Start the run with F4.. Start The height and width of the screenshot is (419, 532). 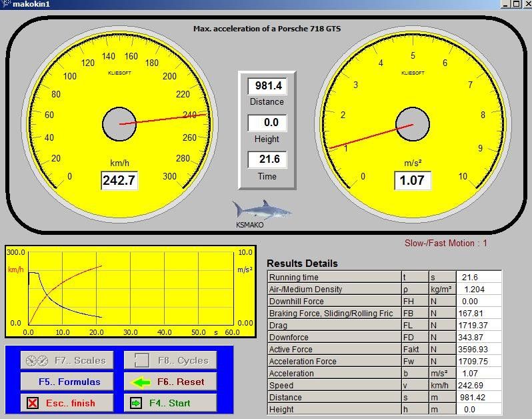(x=170, y=403)
